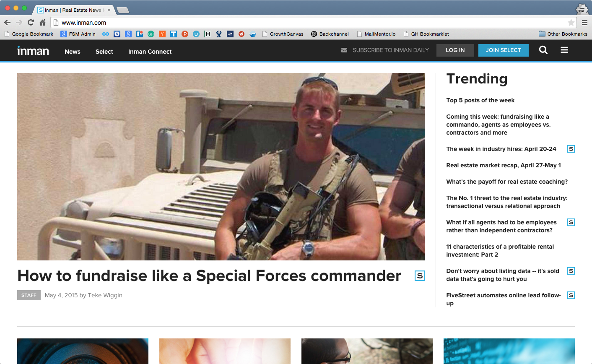The width and height of the screenshot is (592, 364).
Task: Open Top 5 posts of the week
Action: pos(480,100)
